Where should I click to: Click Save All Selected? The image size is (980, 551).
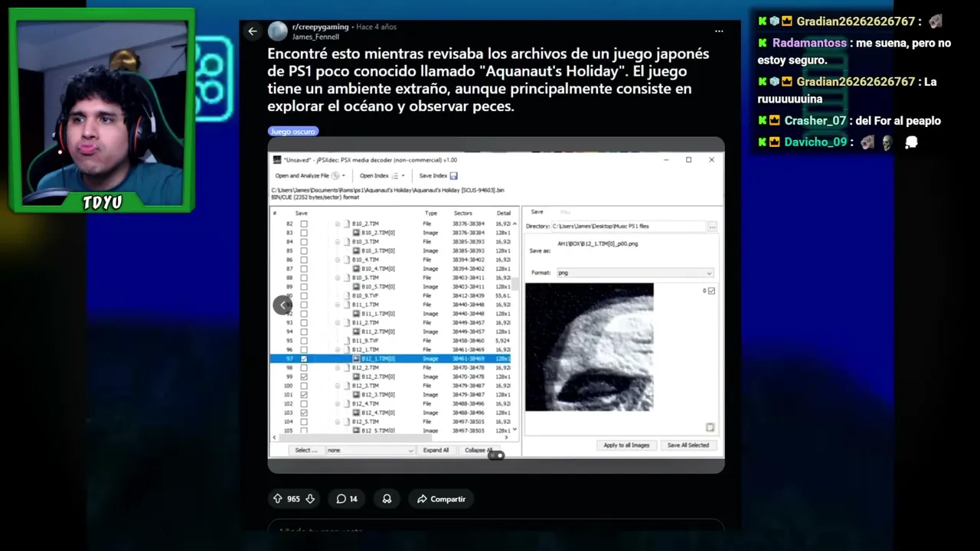688,445
